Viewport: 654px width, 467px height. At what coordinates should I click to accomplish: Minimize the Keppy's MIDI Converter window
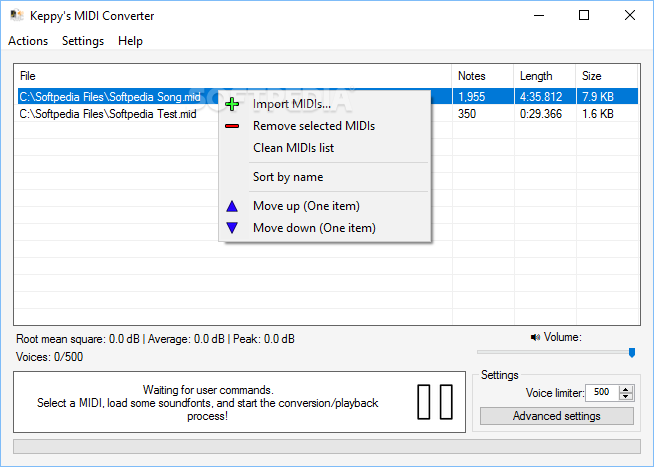[539, 16]
